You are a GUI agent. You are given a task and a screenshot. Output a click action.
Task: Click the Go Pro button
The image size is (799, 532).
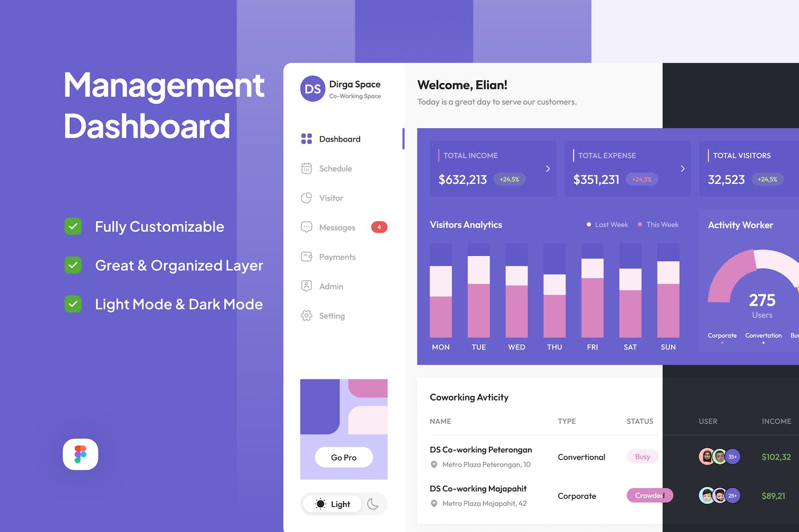pos(344,457)
